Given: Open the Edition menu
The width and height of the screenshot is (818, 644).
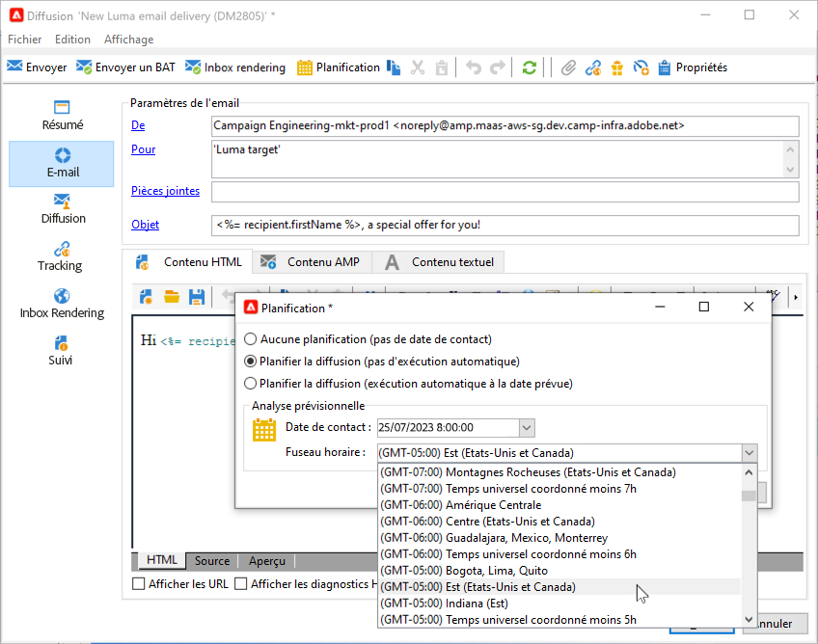Looking at the screenshot, I should click(72, 40).
